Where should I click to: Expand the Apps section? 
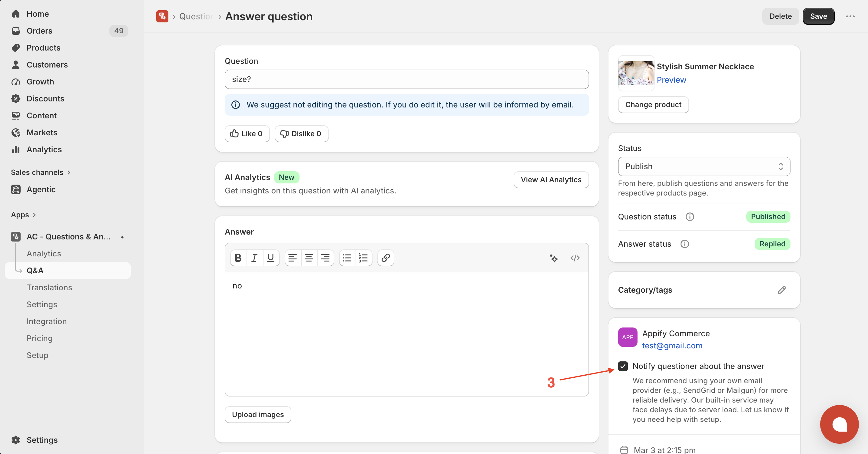click(x=23, y=215)
